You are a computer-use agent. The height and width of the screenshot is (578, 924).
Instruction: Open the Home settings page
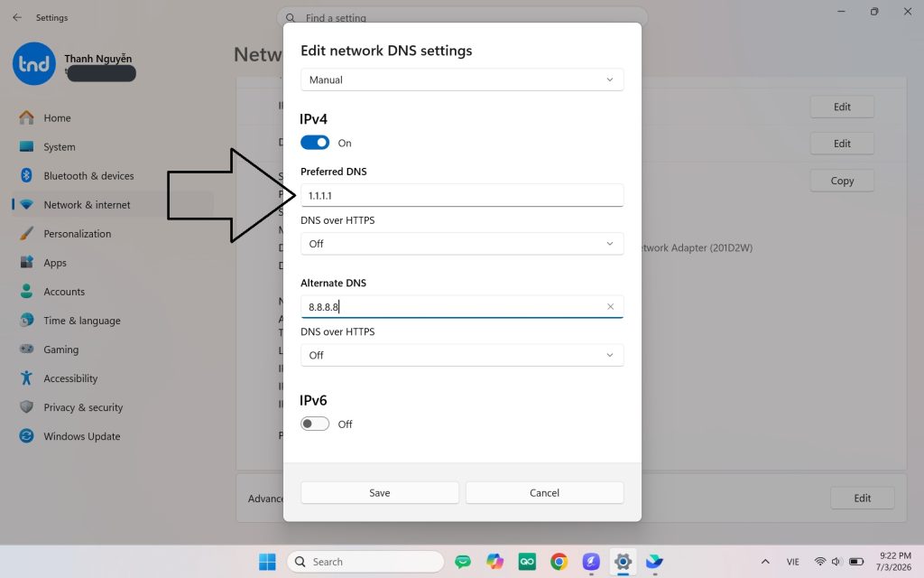(112, 118)
